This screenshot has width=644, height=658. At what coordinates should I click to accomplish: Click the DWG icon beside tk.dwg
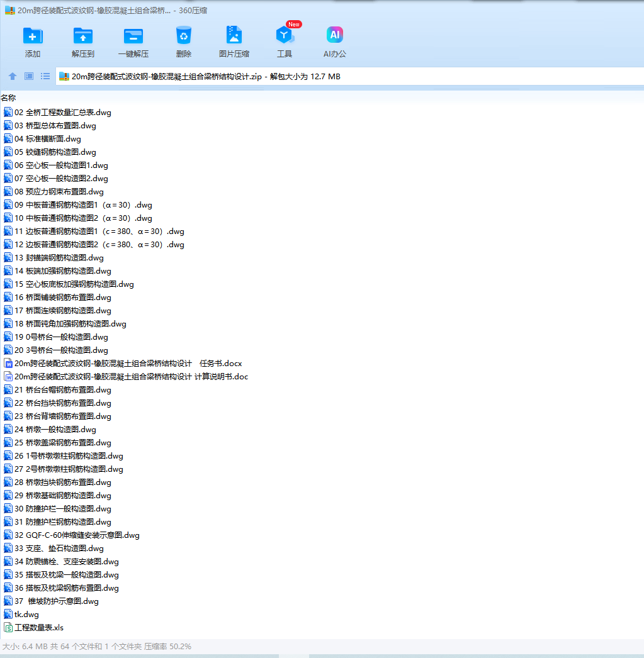8,615
